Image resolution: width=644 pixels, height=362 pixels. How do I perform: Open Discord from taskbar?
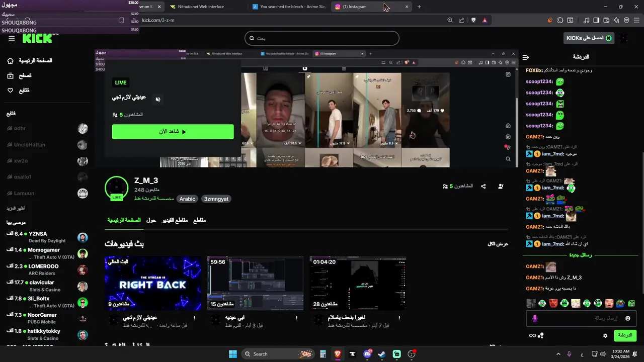tap(367, 354)
